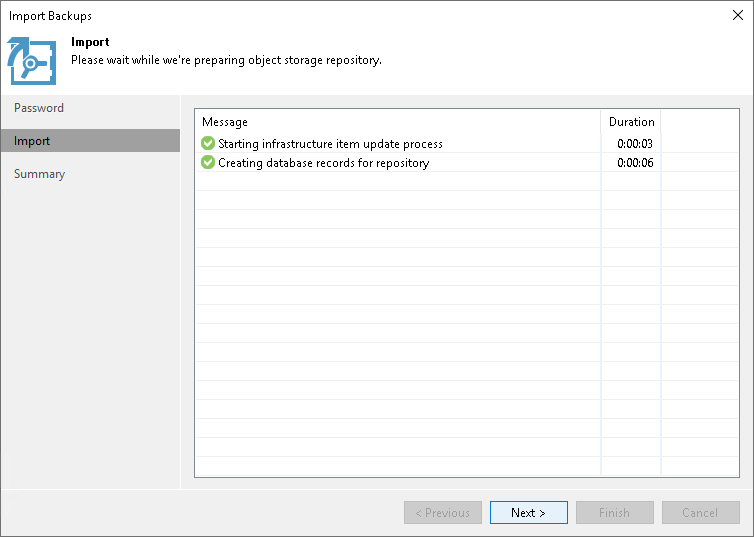Click the Duration column header

(x=631, y=122)
